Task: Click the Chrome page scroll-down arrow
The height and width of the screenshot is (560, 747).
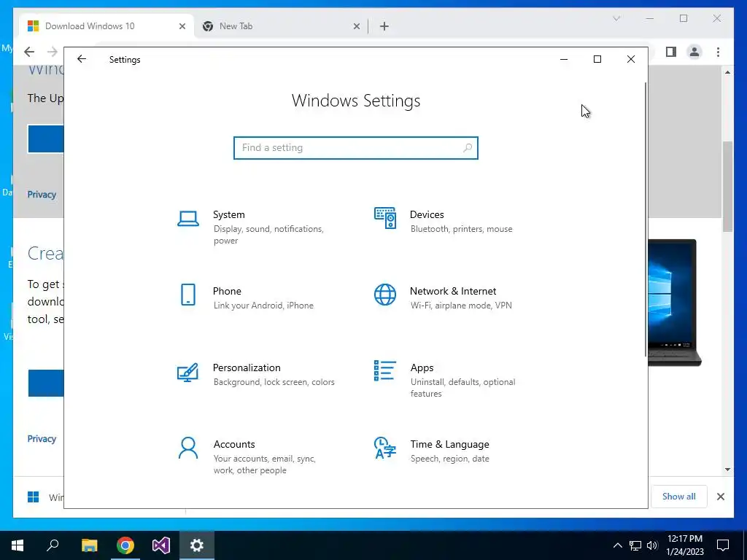Action: pos(727,470)
